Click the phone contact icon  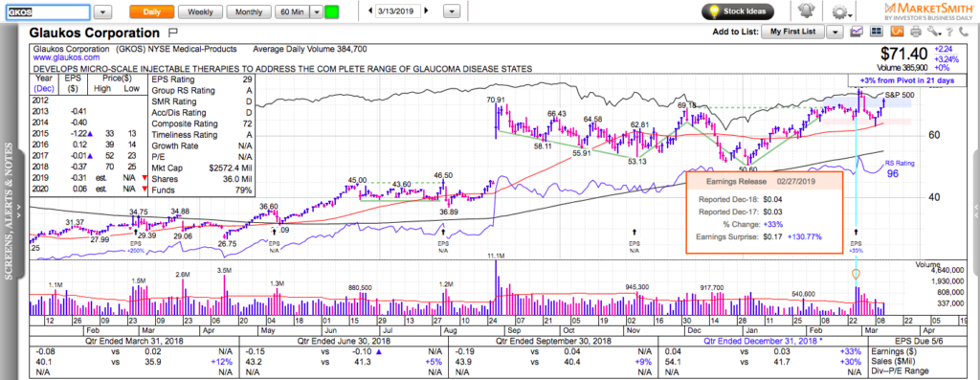(963, 32)
